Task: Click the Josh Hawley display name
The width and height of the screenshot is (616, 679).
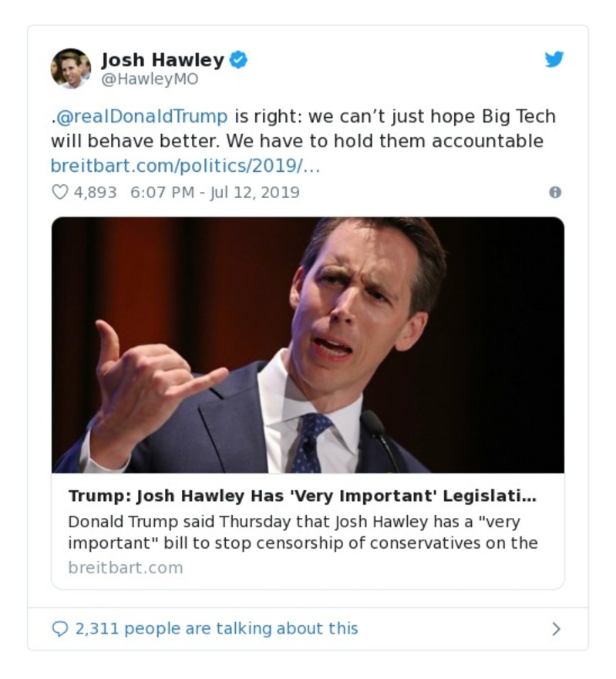Action: (163, 60)
